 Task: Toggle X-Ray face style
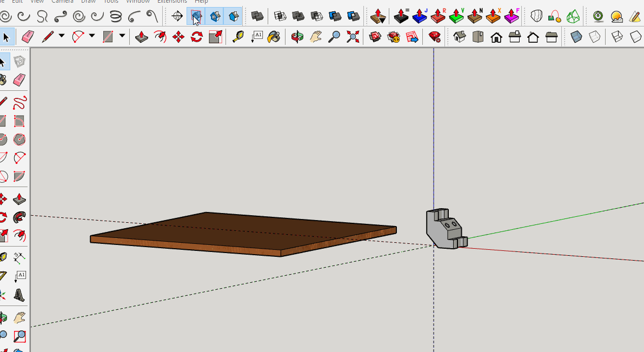[576, 37]
